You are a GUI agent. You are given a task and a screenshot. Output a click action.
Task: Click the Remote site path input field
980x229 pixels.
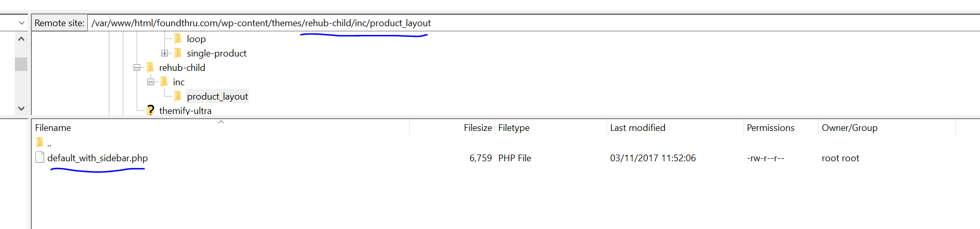533,23
